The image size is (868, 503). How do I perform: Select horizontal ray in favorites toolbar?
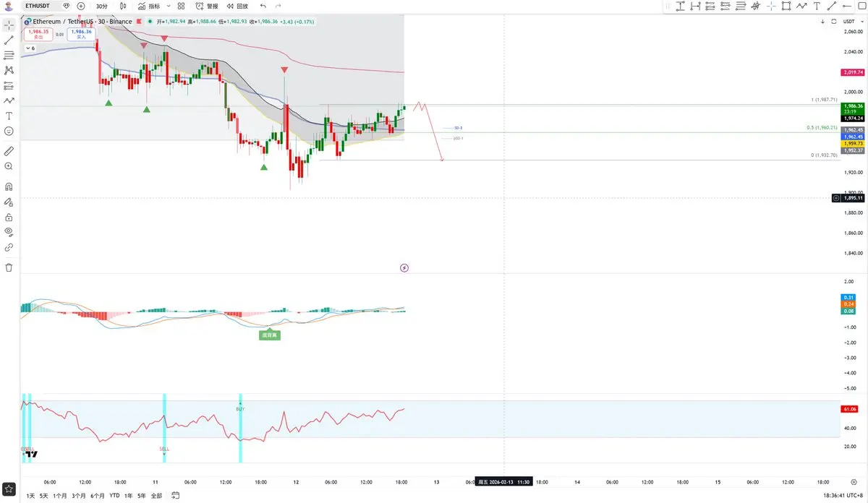tap(847, 6)
